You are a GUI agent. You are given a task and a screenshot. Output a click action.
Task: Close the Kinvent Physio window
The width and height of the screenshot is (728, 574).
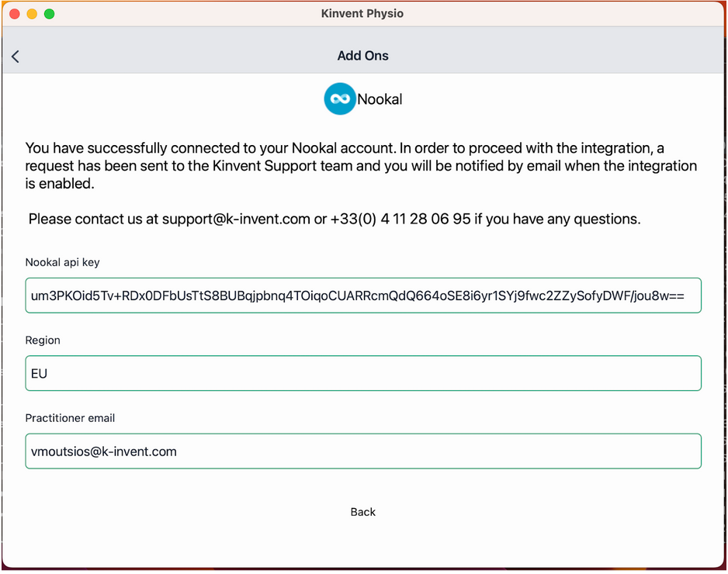15,14
